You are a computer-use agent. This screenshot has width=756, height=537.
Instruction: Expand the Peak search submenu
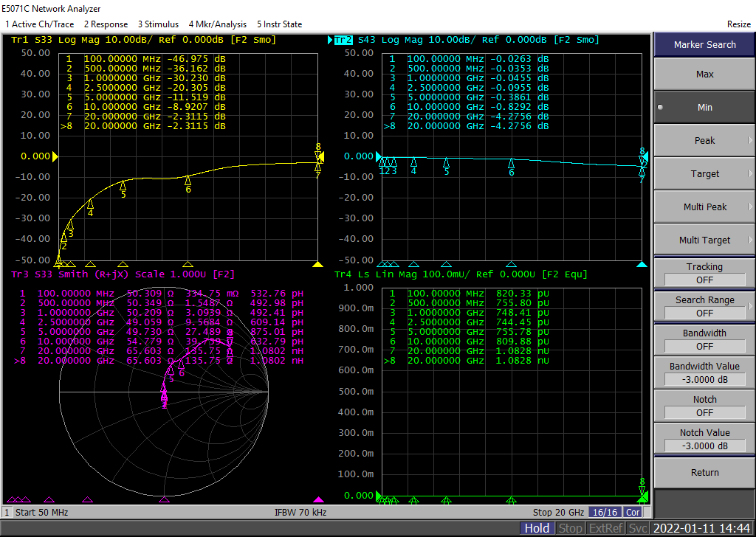click(x=704, y=141)
